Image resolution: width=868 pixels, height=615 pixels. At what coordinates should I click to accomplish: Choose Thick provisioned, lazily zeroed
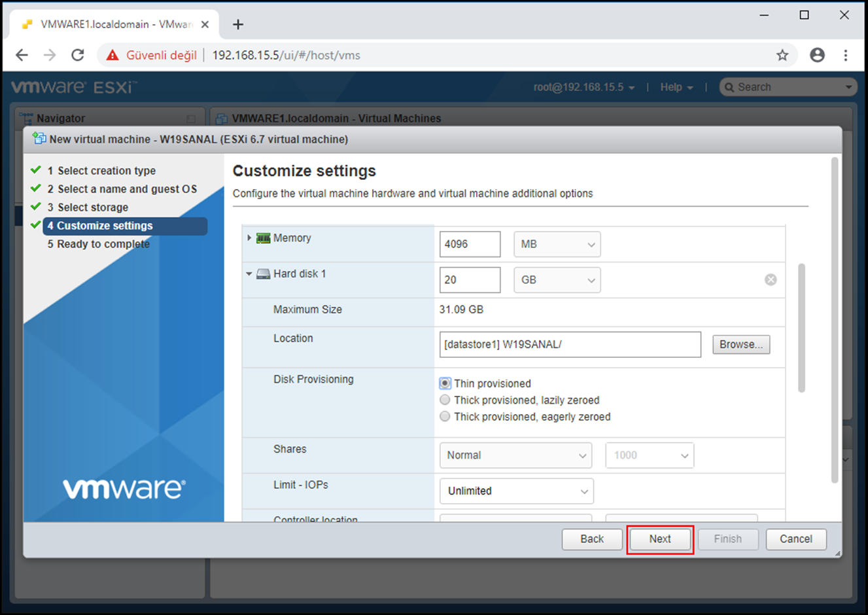(x=445, y=400)
